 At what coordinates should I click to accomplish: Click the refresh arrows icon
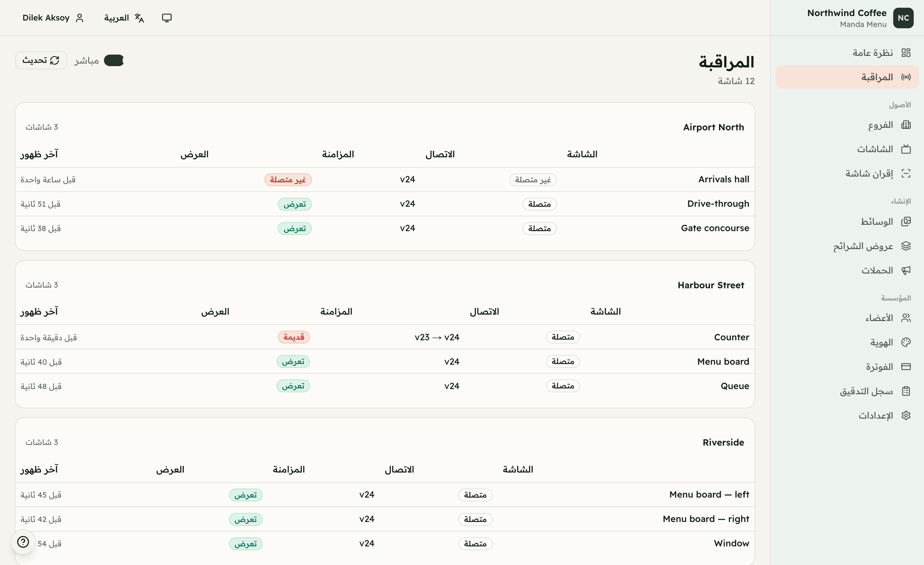pyautogui.click(x=54, y=60)
